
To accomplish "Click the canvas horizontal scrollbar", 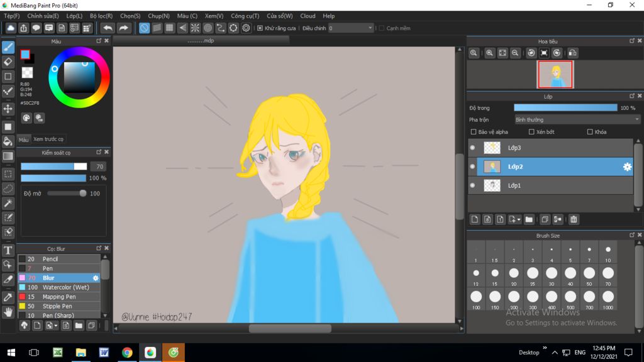I will click(289, 328).
